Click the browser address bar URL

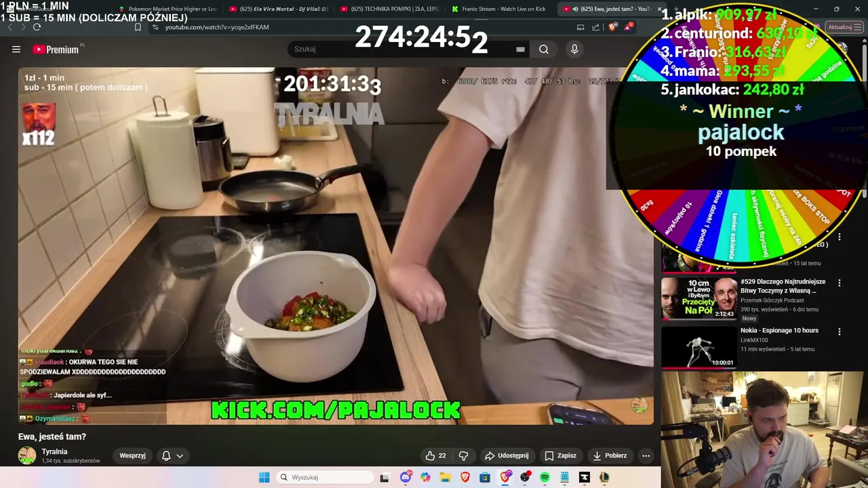coord(217,27)
